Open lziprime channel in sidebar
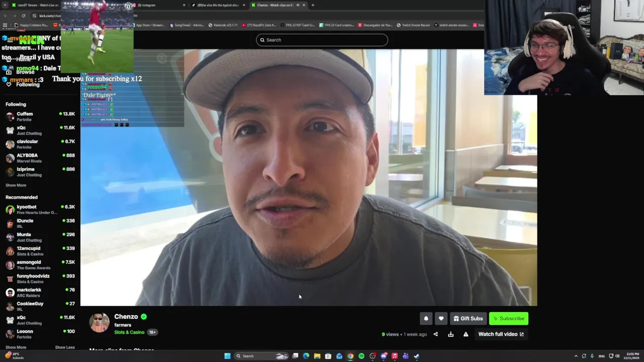The image size is (644, 362). coord(40,172)
